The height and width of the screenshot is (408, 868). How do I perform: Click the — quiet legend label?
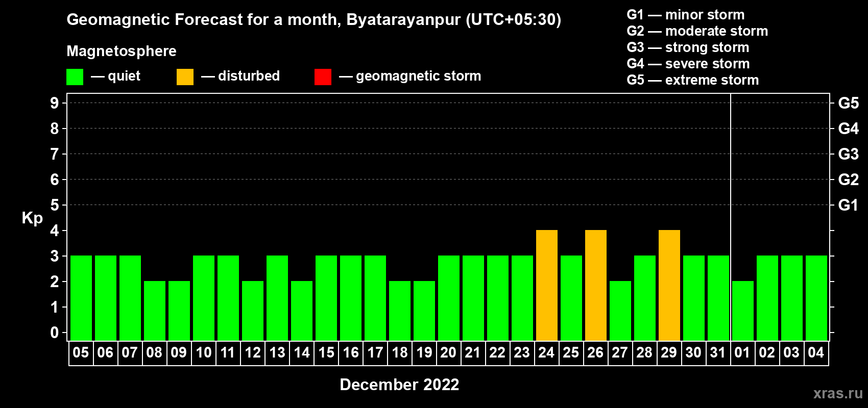(115, 76)
